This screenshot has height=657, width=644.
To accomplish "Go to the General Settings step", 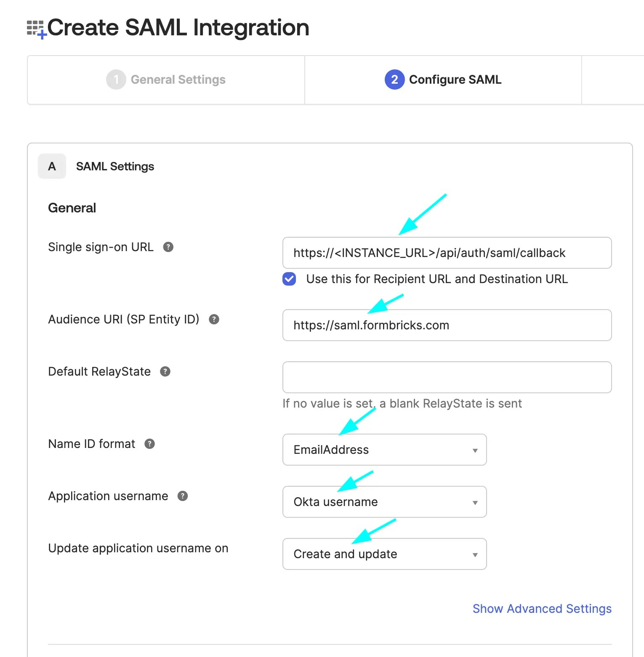I will [x=166, y=79].
